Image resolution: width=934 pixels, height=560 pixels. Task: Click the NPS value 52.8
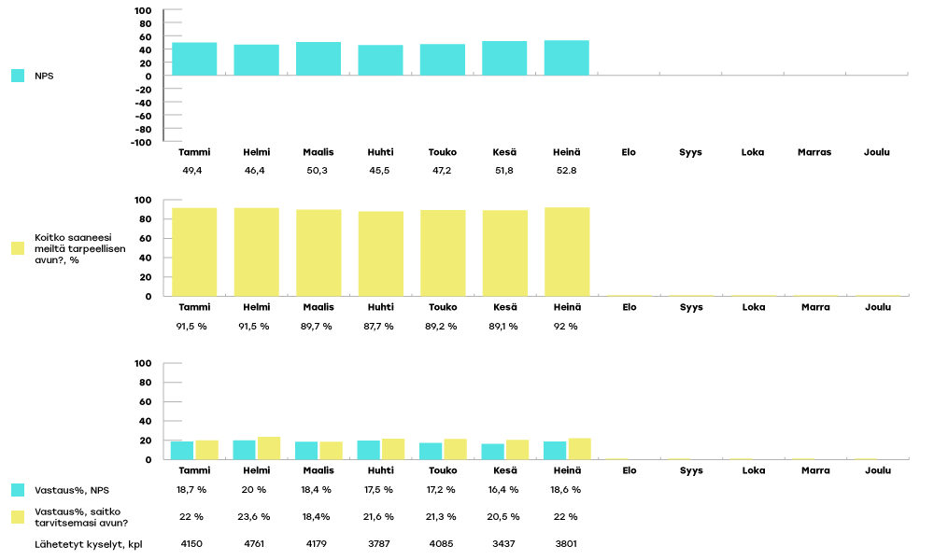(x=567, y=170)
